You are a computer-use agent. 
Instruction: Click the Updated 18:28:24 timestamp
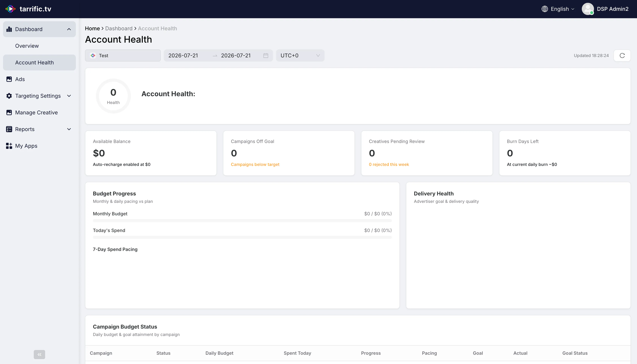coord(591,55)
